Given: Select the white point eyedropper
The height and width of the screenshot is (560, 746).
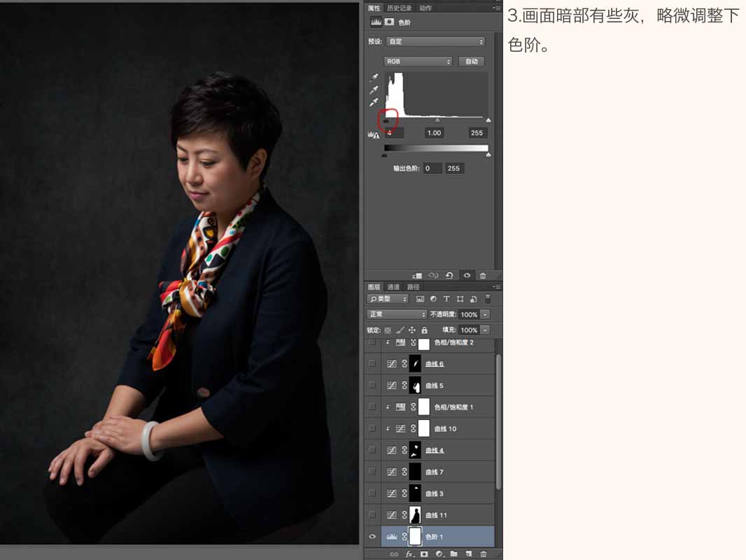Looking at the screenshot, I should pos(374,102).
